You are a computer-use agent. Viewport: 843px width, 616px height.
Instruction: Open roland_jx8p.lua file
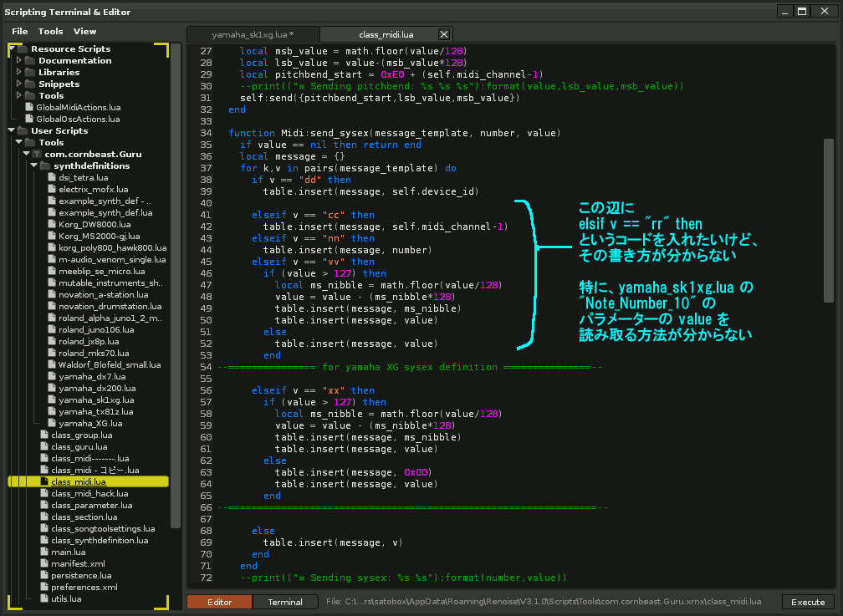coord(89,341)
